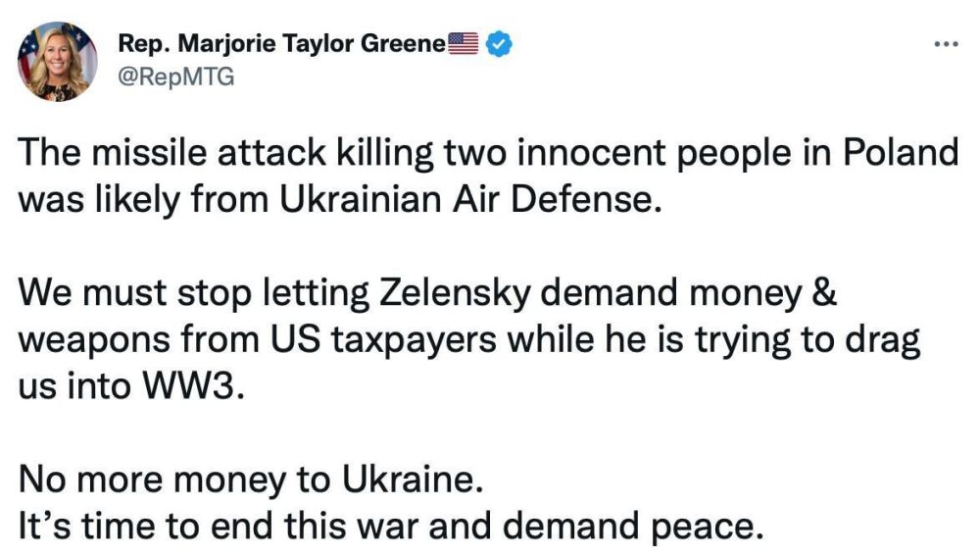
Task: Click the phrase US taxpayers
Action: point(383,339)
